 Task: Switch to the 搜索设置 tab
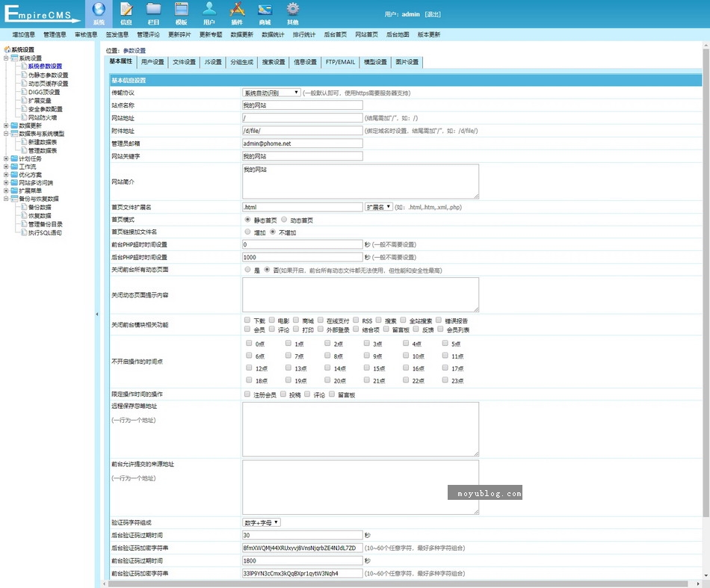tap(274, 62)
